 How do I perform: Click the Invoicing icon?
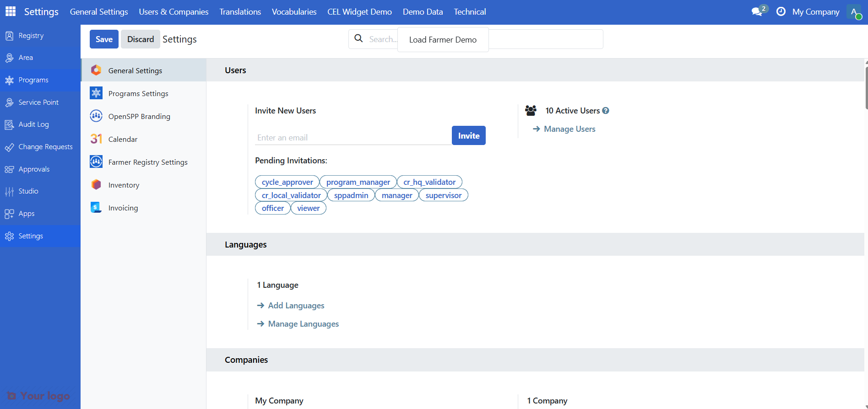click(96, 207)
